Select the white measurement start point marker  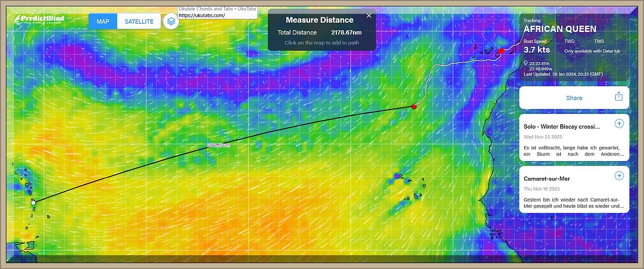pyautogui.click(x=33, y=202)
